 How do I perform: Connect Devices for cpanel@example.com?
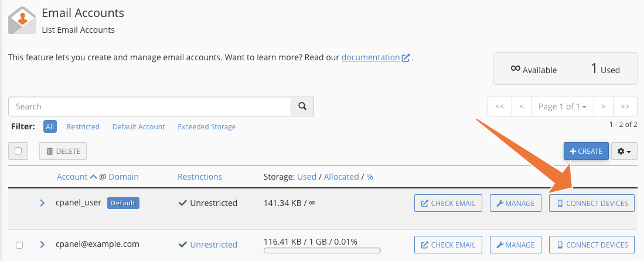(x=592, y=245)
